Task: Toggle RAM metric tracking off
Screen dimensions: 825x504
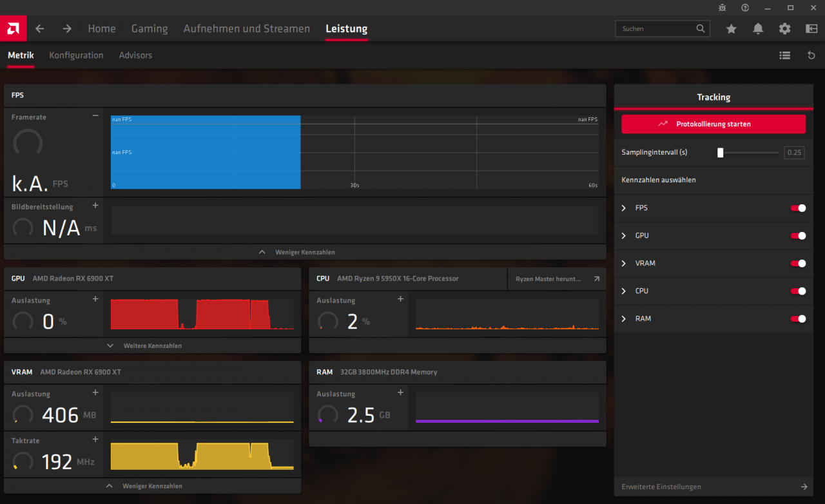Action: (x=798, y=319)
